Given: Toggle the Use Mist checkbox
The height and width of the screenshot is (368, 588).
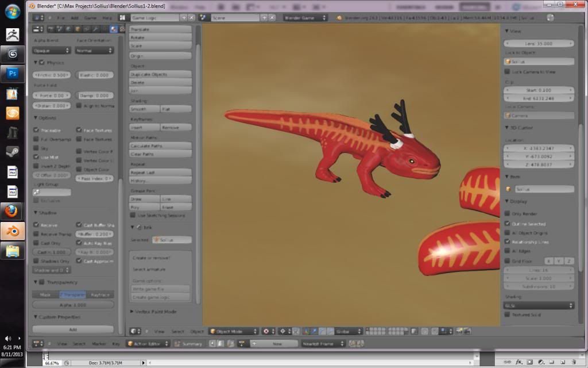Looking at the screenshot, I should (x=36, y=156).
